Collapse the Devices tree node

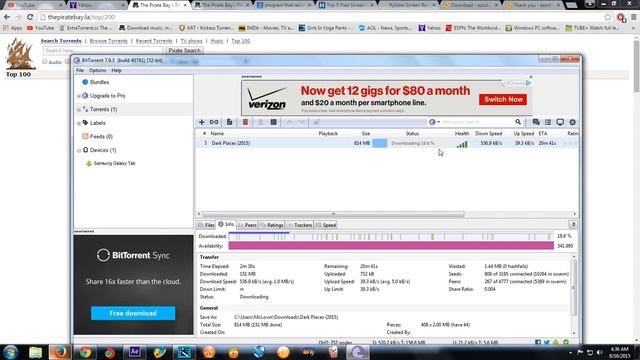(79, 150)
